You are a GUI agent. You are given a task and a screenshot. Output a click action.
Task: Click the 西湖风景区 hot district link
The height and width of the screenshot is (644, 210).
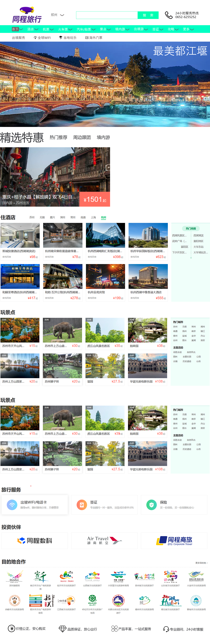pos(179,235)
